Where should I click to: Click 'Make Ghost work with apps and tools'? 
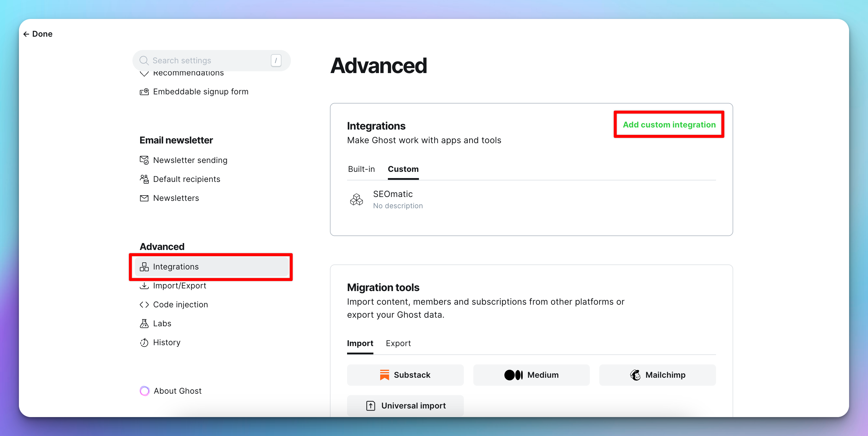pyautogui.click(x=424, y=140)
